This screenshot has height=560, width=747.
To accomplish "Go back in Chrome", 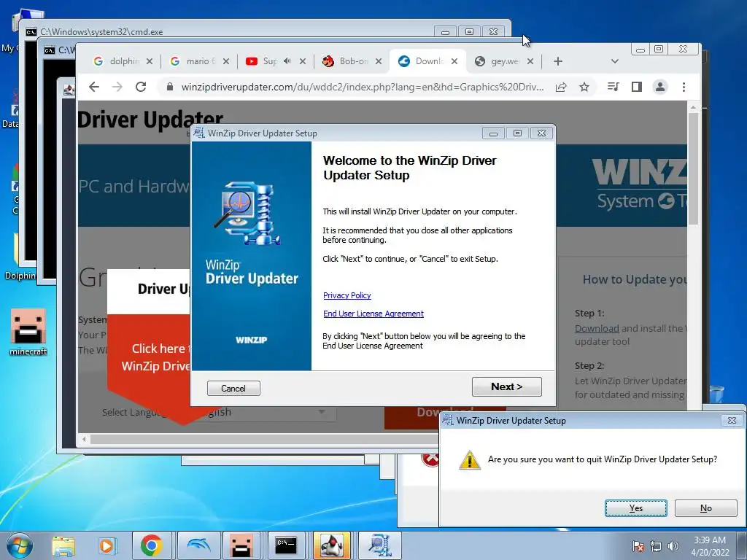I will point(94,87).
